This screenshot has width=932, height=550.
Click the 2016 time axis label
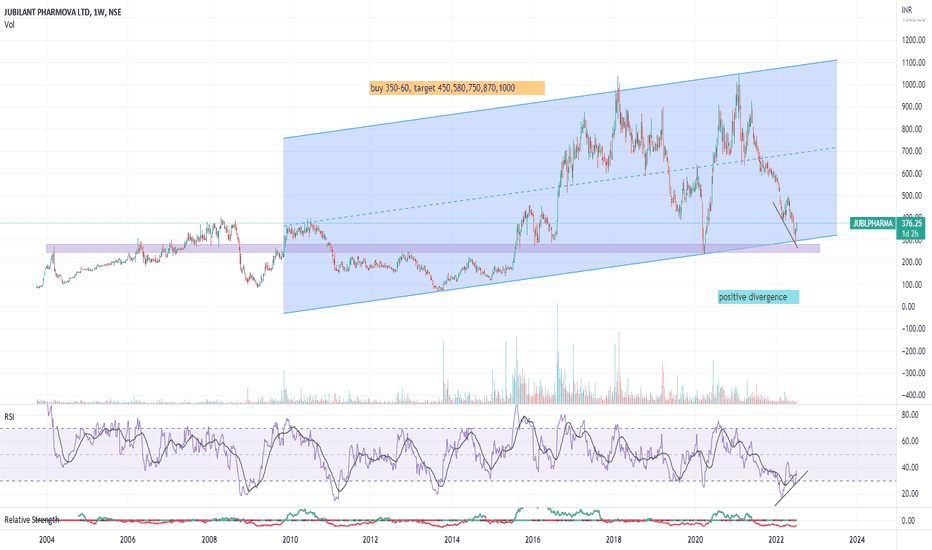[533, 539]
